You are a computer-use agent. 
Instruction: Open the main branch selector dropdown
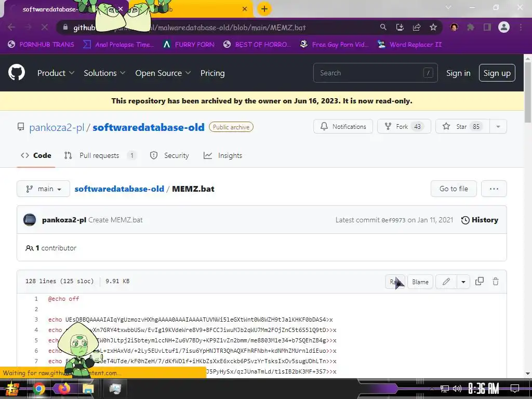point(44,189)
